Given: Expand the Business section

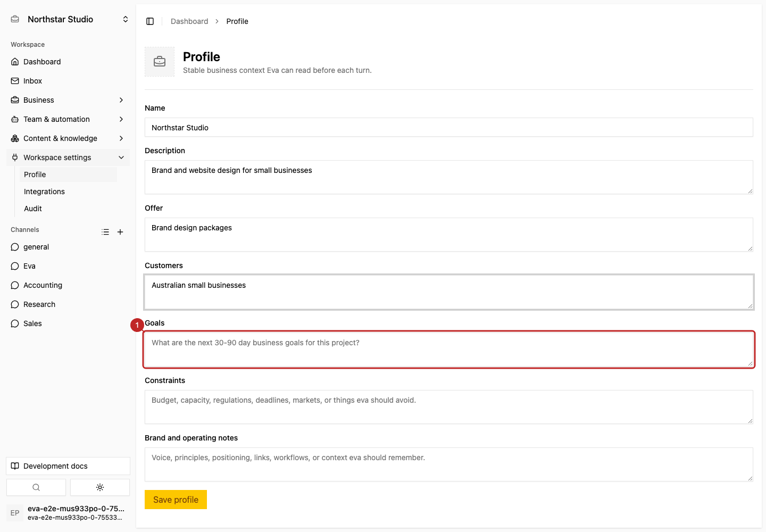Looking at the screenshot, I should (x=68, y=100).
